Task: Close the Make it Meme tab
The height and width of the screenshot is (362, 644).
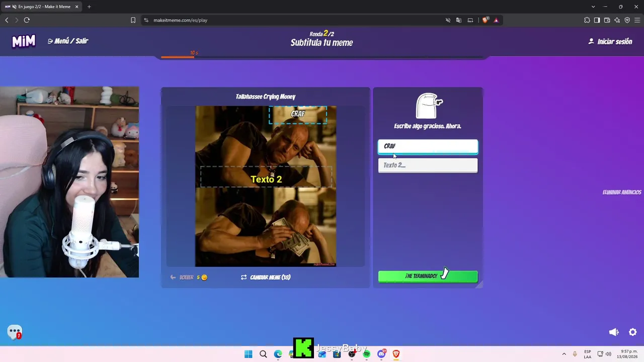Action: (76, 7)
